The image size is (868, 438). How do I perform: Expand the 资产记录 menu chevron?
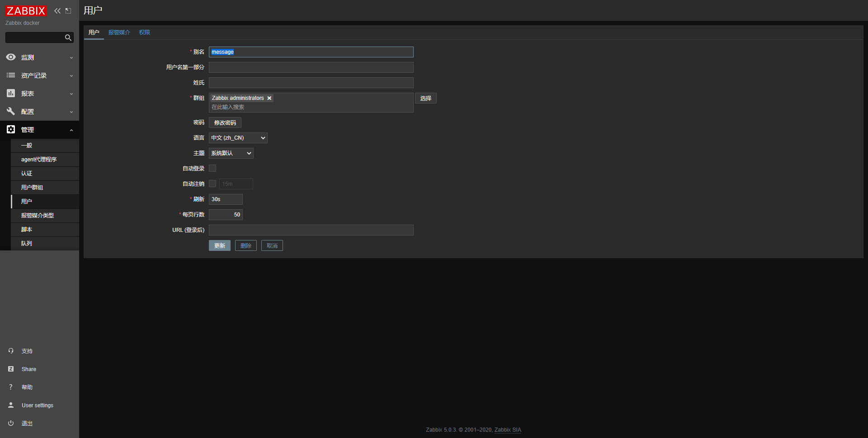click(x=71, y=76)
